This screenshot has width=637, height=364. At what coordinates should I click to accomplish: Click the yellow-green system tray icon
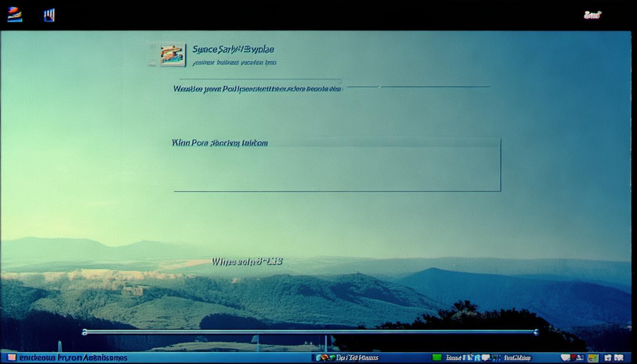tap(592, 358)
